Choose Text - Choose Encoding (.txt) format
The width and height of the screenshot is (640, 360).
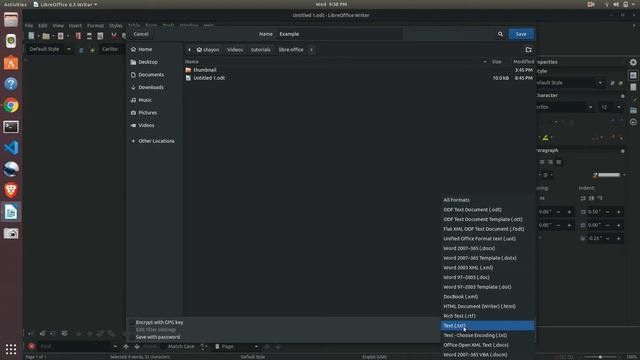pos(487,336)
